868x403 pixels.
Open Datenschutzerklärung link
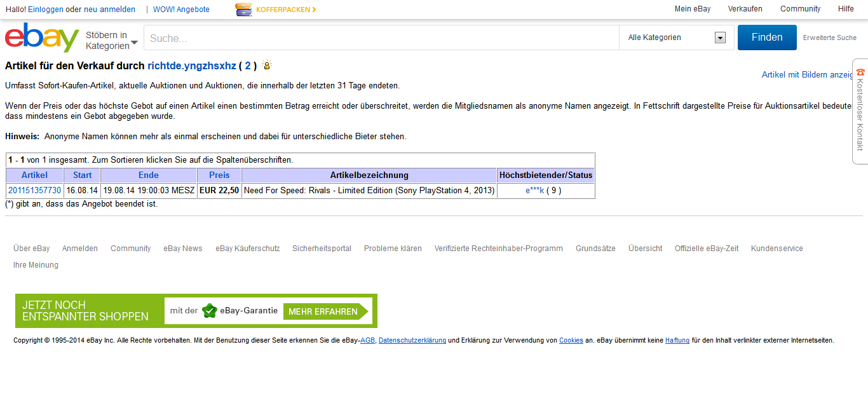[x=412, y=341]
